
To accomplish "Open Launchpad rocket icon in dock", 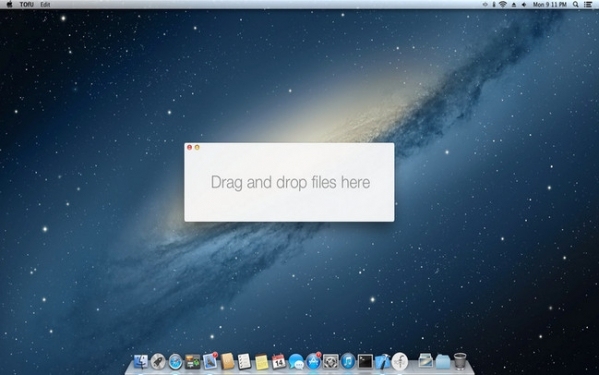I will [x=158, y=362].
